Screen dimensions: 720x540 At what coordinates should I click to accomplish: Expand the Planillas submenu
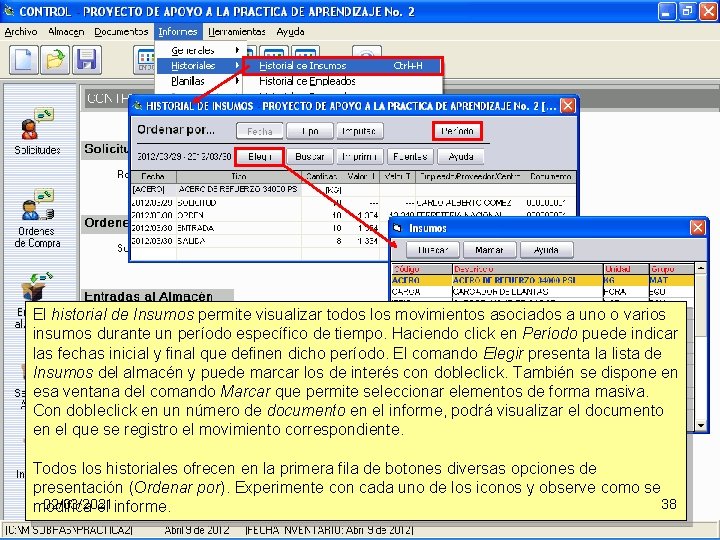[x=199, y=81]
